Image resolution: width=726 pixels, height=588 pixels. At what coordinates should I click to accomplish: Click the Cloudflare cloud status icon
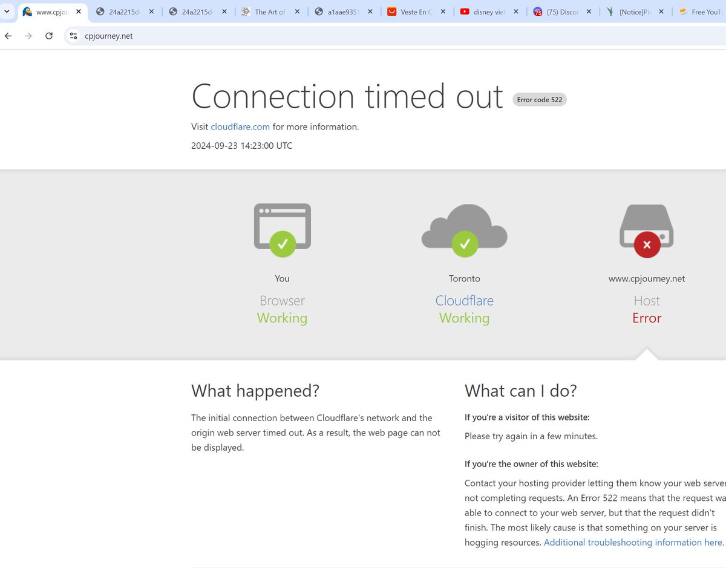click(x=465, y=230)
